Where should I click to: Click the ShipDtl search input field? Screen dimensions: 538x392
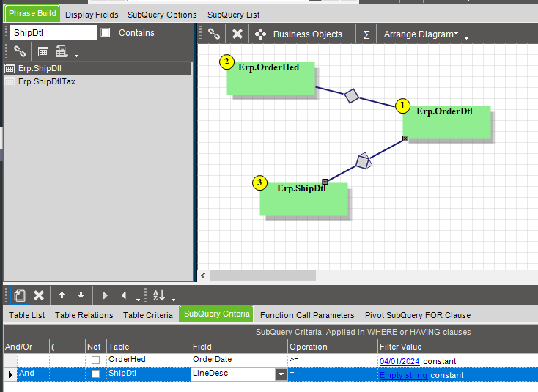(x=54, y=33)
